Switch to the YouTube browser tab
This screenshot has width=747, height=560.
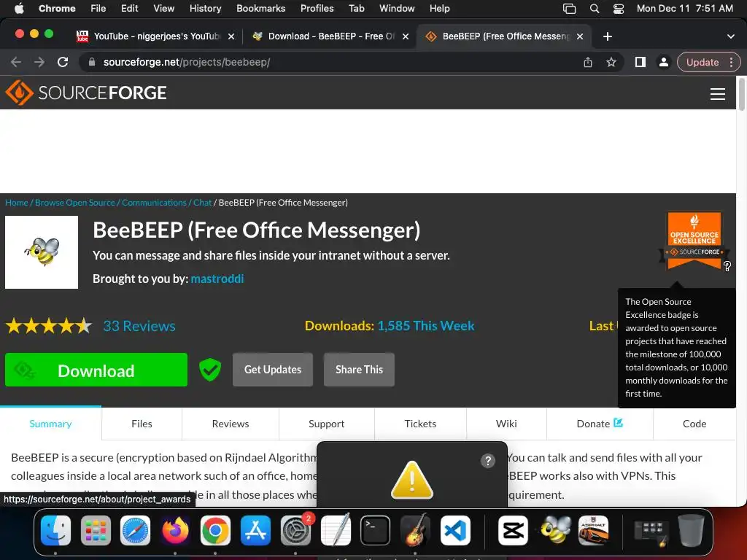point(156,36)
